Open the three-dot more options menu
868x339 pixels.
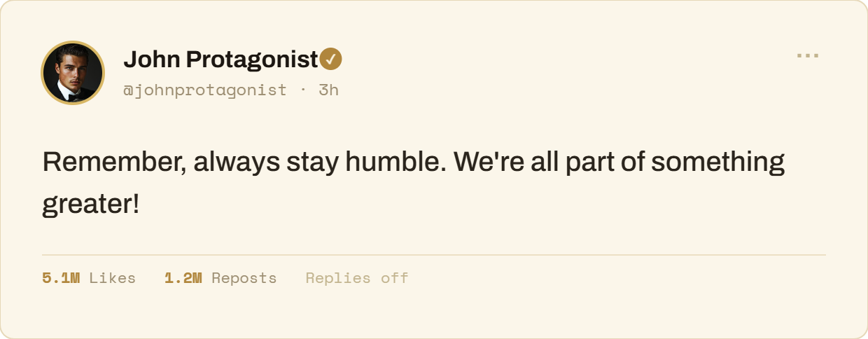tap(807, 56)
